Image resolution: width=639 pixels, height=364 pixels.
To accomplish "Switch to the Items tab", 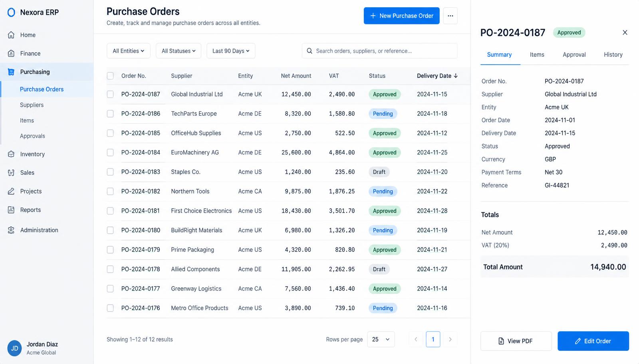I will pos(537,55).
